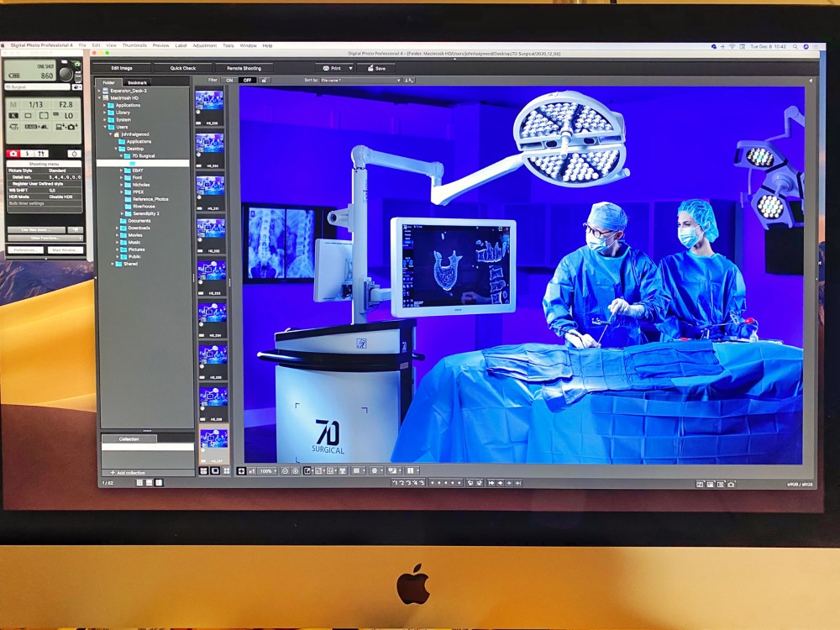Click the 1/13 shutter speed value

pos(35,104)
